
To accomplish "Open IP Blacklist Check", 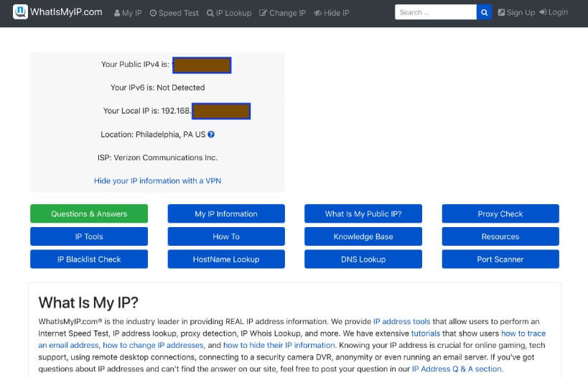I will [89, 259].
